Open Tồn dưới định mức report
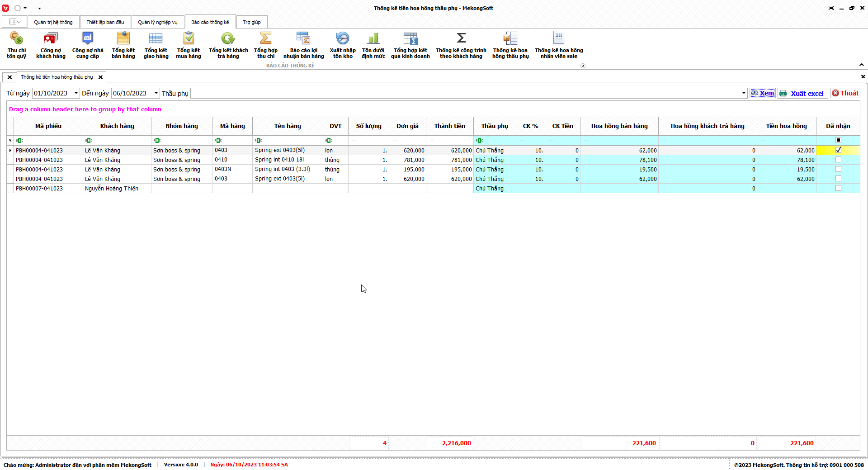Viewport: 868px width, 470px height. 373,45
